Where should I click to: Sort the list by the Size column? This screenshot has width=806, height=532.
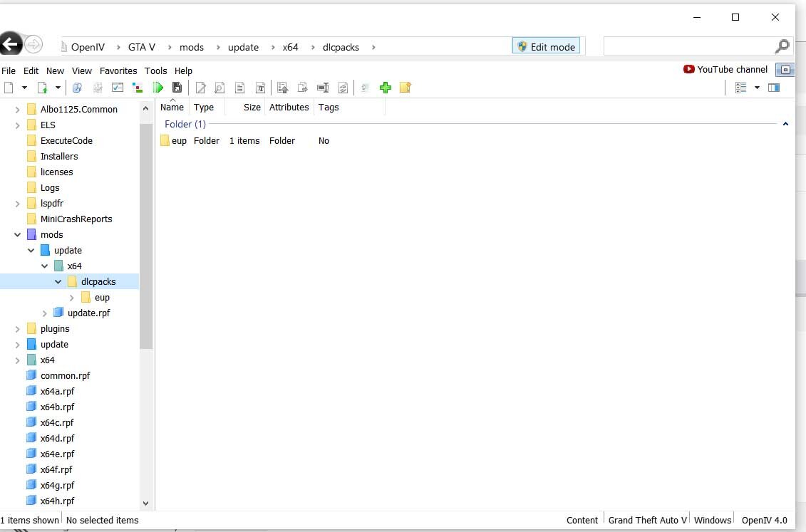252,108
